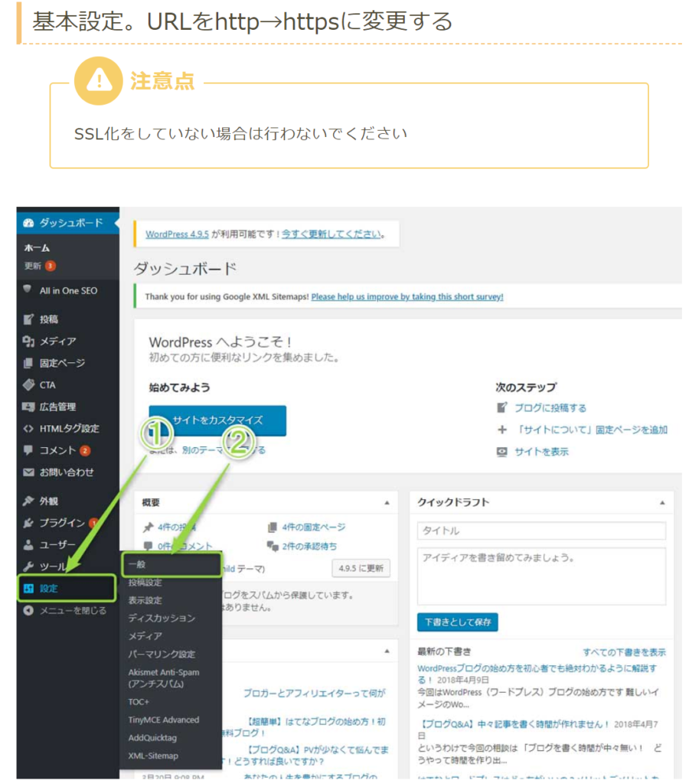Open ディスカッション in the Settings submenu

click(x=162, y=619)
